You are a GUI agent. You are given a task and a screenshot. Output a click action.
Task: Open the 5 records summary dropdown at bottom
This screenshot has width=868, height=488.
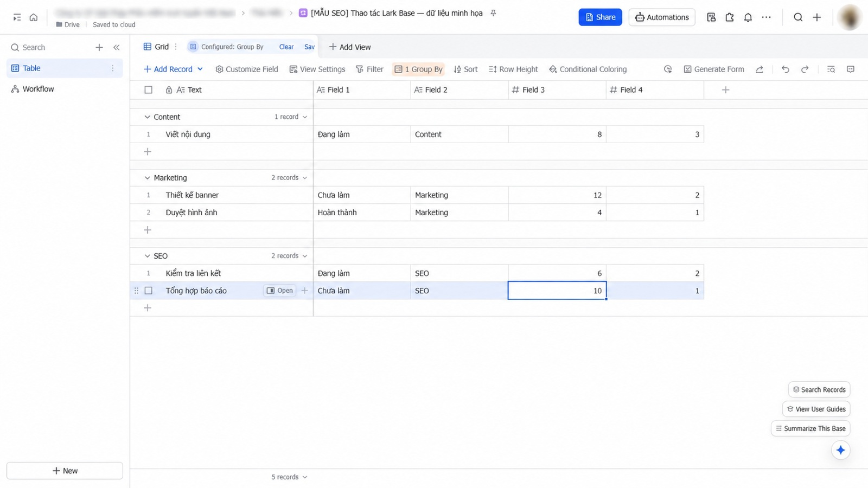pos(289,477)
